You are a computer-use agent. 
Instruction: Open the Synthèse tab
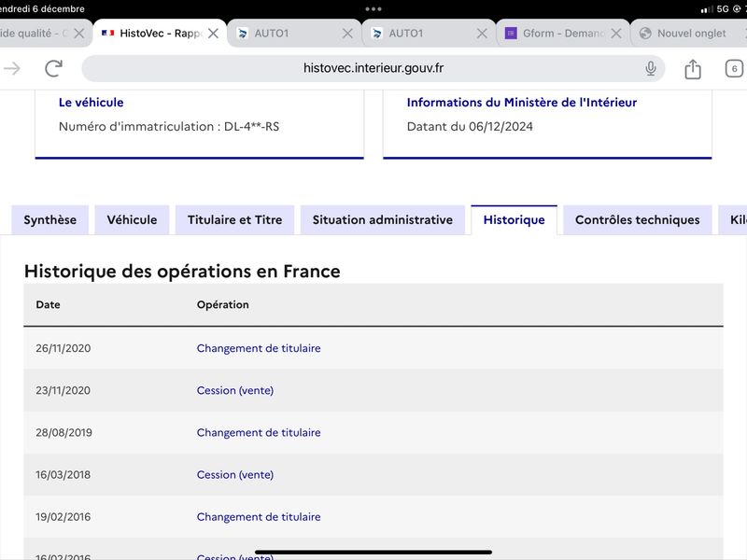(x=50, y=220)
